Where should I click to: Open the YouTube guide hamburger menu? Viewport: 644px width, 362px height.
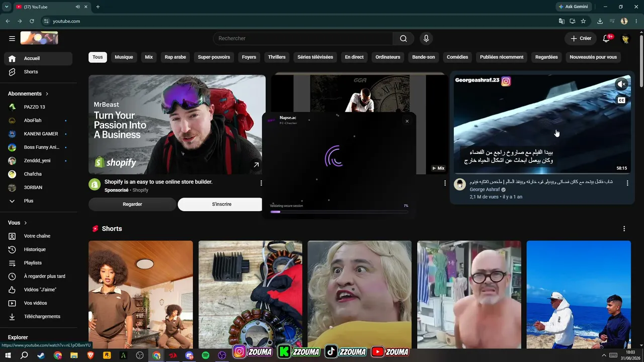tap(12, 38)
